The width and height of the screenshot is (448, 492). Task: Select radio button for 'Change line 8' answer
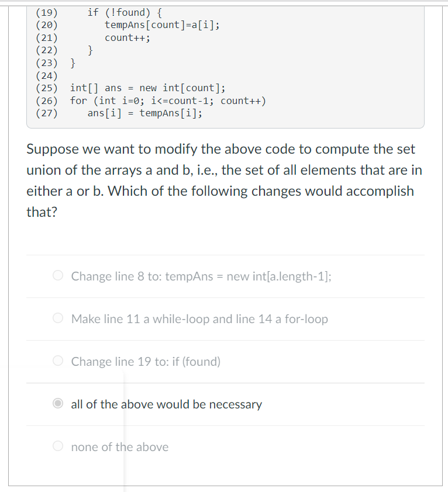click(x=58, y=275)
